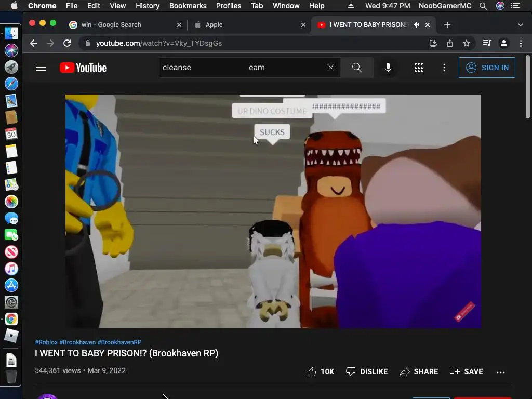Open the #BrookhavenRP hashtag link
The image size is (532, 399).
[x=119, y=342]
